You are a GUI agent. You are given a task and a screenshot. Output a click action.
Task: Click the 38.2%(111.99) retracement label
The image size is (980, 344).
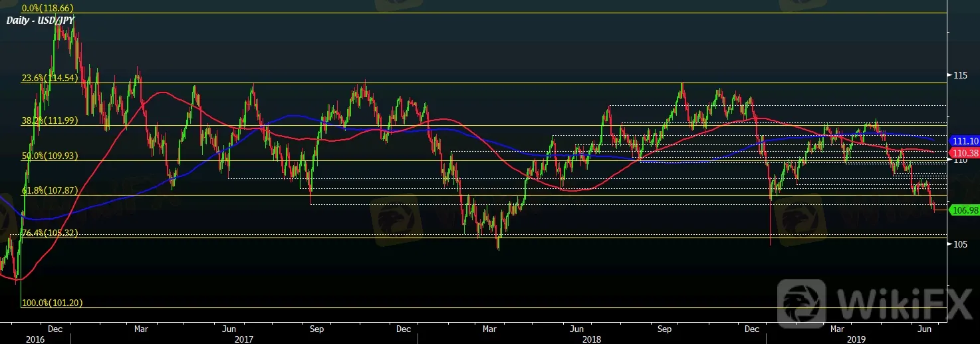pyautogui.click(x=50, y=120)
